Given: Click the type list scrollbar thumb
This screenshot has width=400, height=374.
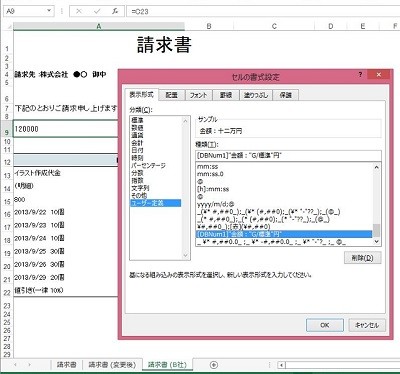Looking at the screenshot, I should [x=376, y=230].
